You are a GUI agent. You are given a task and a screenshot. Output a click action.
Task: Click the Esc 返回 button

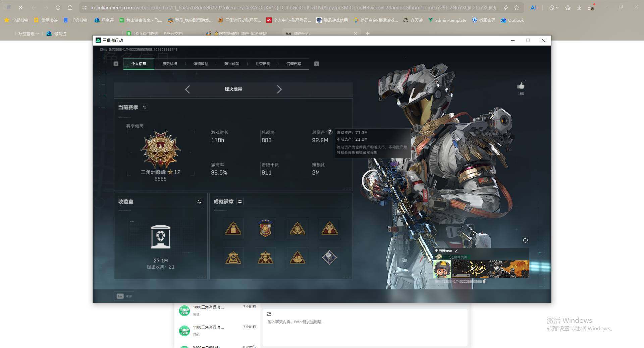coord(124,296)
